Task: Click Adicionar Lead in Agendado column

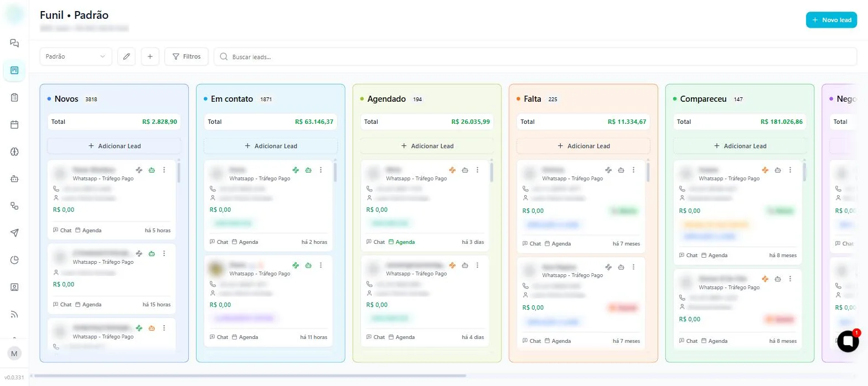Action: click(427, 146)
